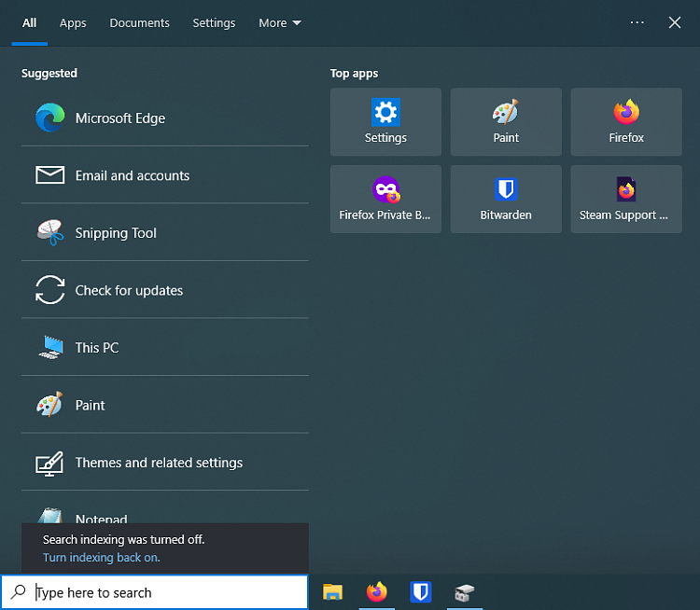Launch the Bitwarden tile in Top apps
Image resolution: width=700 pixels, height=610 pixels.
pos(506,199)
